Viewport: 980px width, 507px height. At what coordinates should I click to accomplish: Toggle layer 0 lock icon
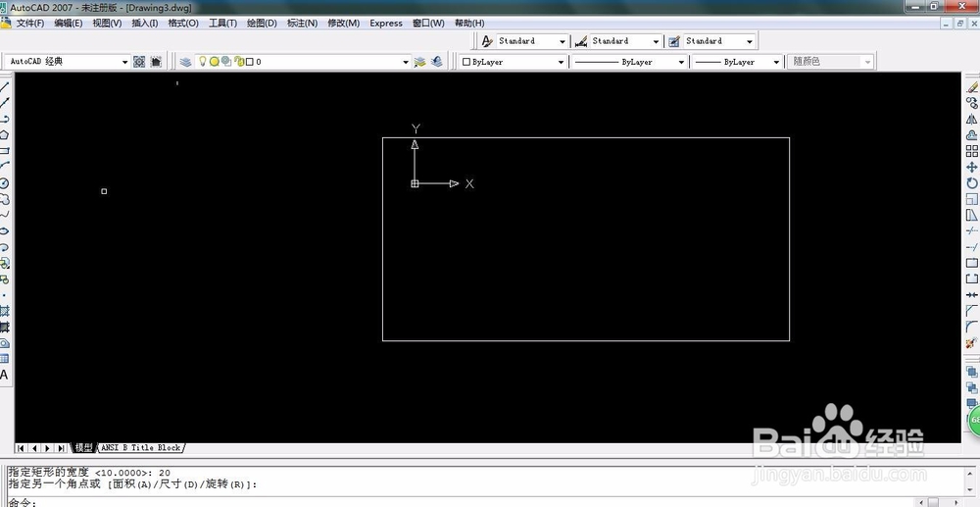pyautogui.click(x=239, y=61)
